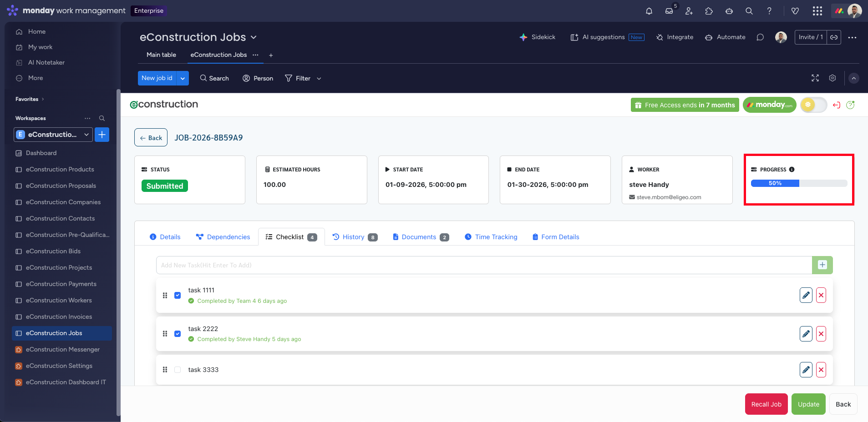The image size is (868, 422).
Task: Switch to the History tab
Action: click(354, 237)
